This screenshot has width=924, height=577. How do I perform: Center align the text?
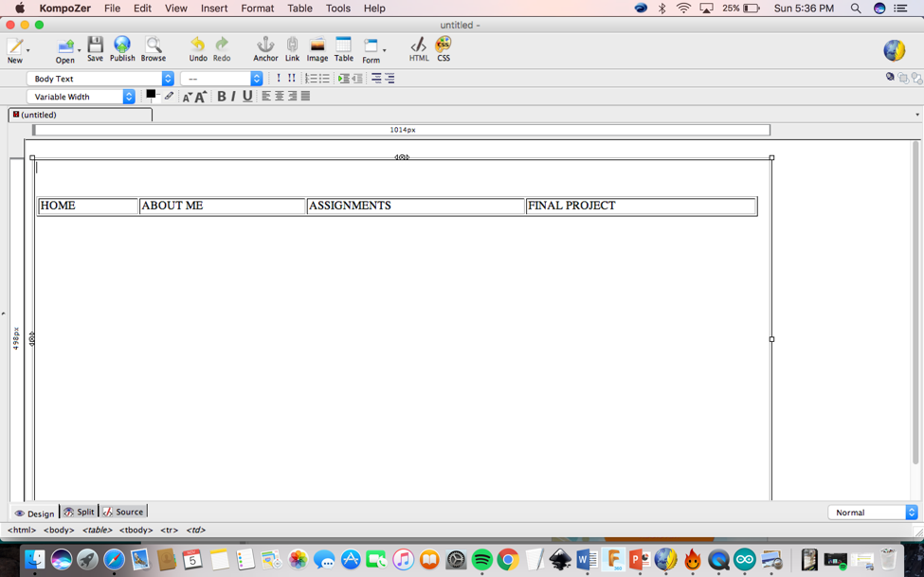click(x=280, y=96)
